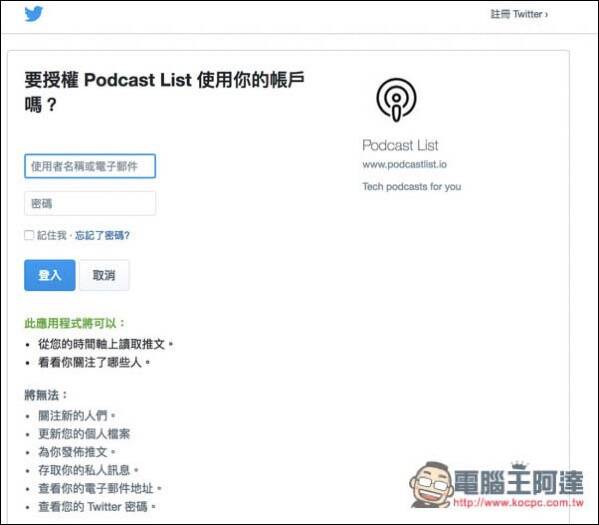Click the blue 登入 login button
599x525 pixels.
coord(50,275)
